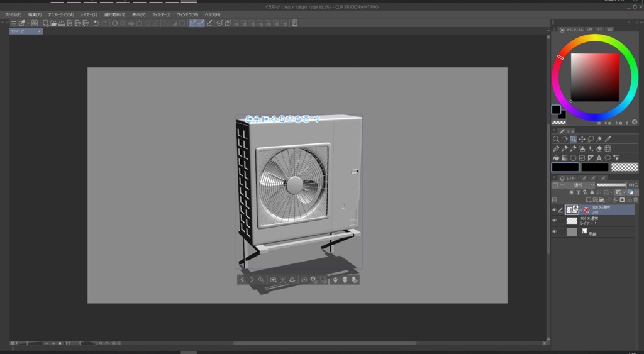
Task: Click the camera preset icon on 3D launcher
Action: click(x=273, y=280)
